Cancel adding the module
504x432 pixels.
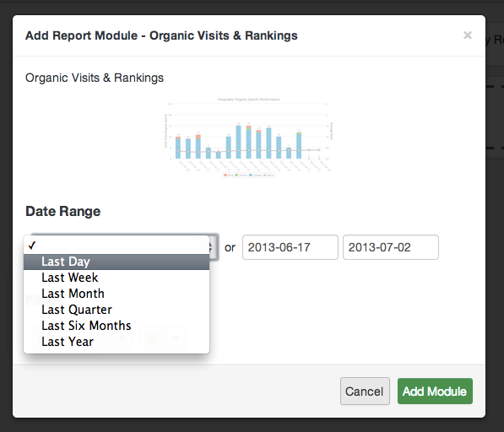[365, 391]
